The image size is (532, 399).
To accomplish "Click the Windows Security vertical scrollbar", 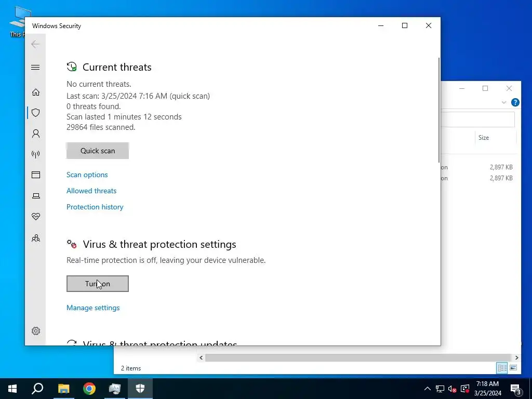I will click(x=439, y=110).
